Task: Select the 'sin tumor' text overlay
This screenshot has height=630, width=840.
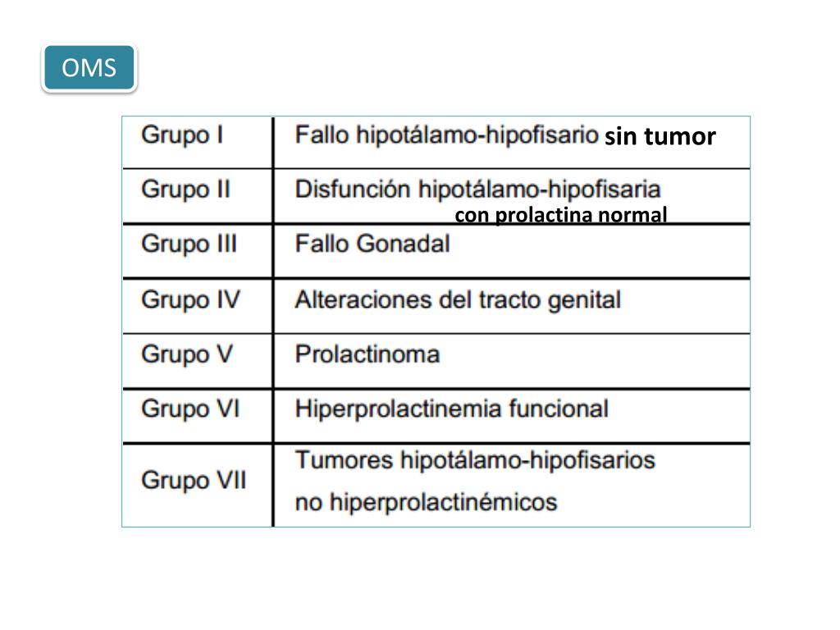Action: click(660, 137)
